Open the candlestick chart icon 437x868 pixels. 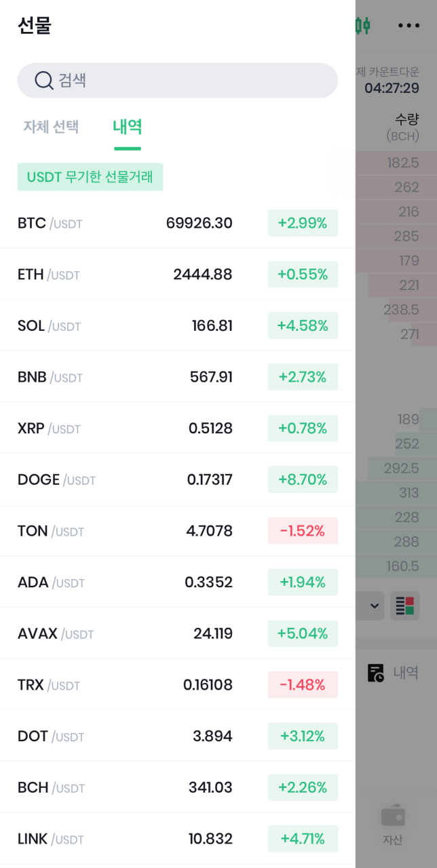pos(363,26)
